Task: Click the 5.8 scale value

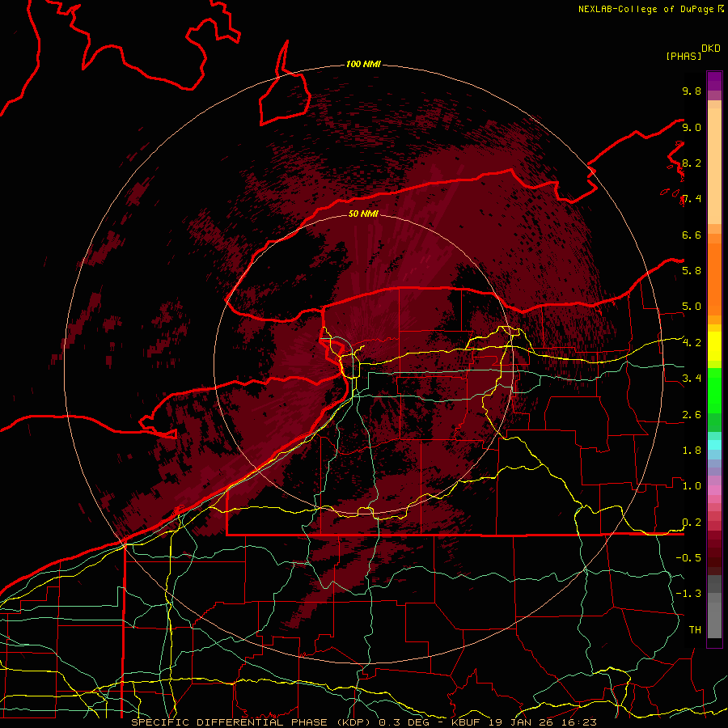Action: click(x=692, y=271)
